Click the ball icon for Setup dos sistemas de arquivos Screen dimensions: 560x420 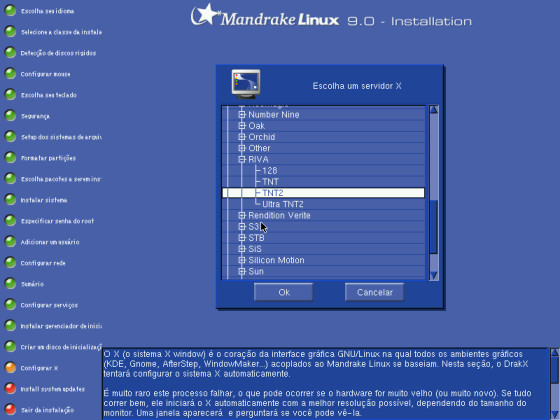(10, 137)
